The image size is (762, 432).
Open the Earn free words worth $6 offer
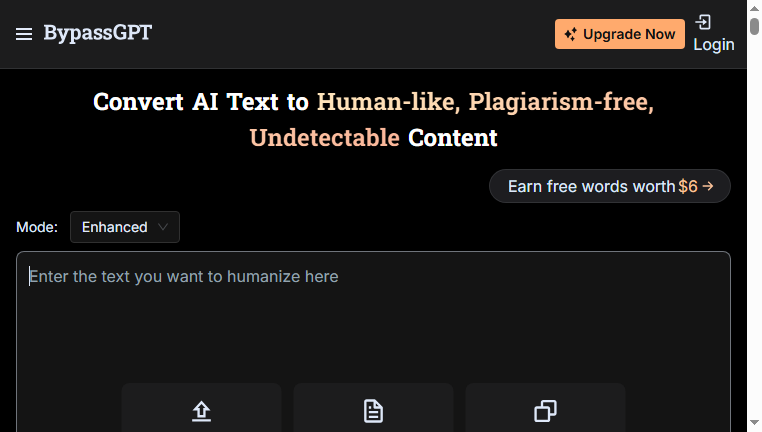(x=609, y=186)
